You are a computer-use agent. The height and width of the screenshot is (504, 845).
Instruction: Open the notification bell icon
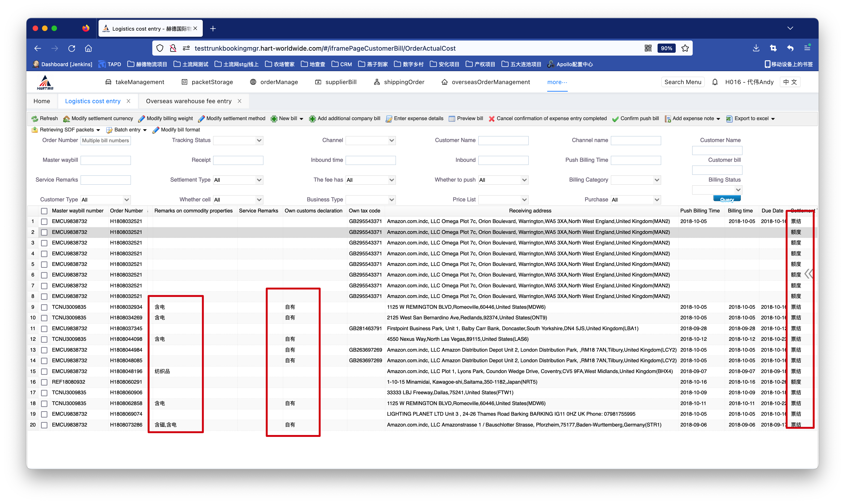click(715, 82)
